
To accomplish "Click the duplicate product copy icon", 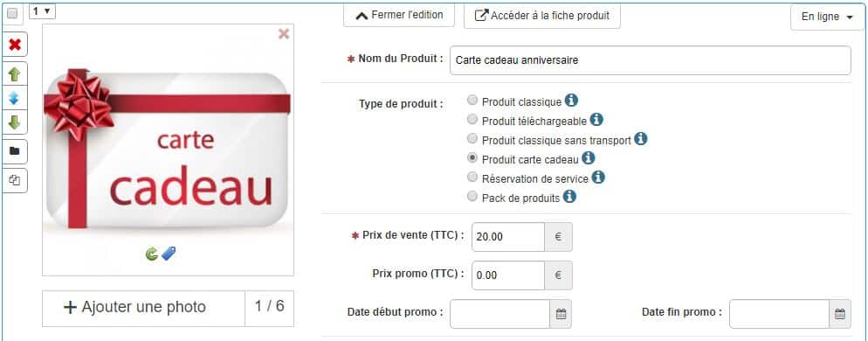I will coord(14,180).
